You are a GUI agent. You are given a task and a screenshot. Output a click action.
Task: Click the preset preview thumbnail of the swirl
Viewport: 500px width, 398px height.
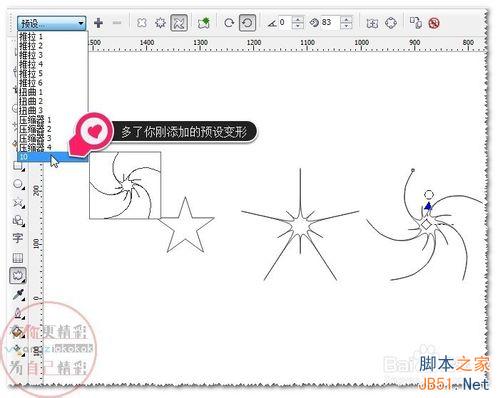coord(125,185)
